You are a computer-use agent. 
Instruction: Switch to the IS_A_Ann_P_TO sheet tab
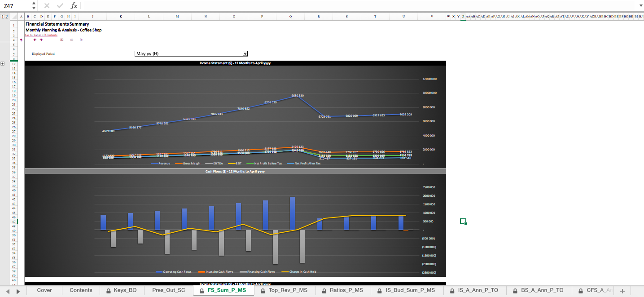coord(474,290)
